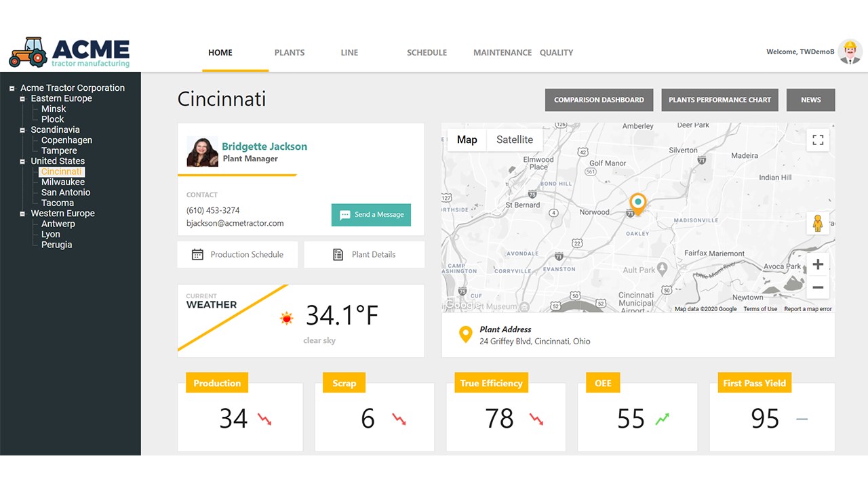
Task: Select the Map view type
Action: (467, 140)
